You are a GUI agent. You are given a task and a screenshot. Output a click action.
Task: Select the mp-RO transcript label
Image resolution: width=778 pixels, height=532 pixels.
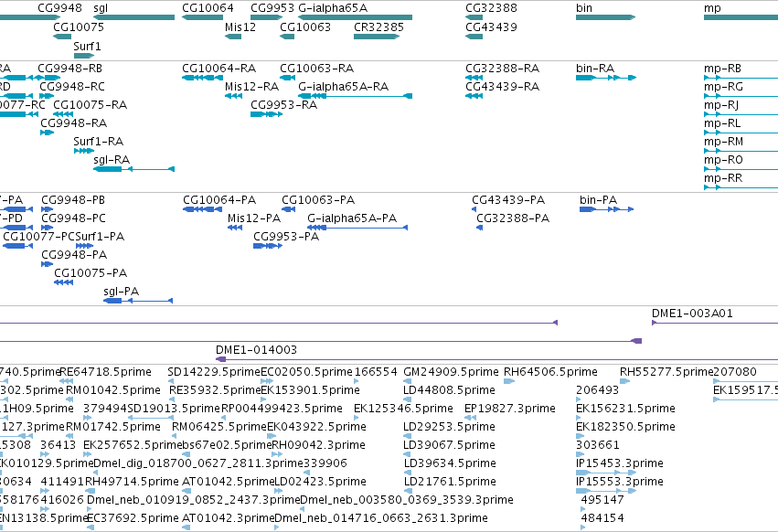(723, 160)
